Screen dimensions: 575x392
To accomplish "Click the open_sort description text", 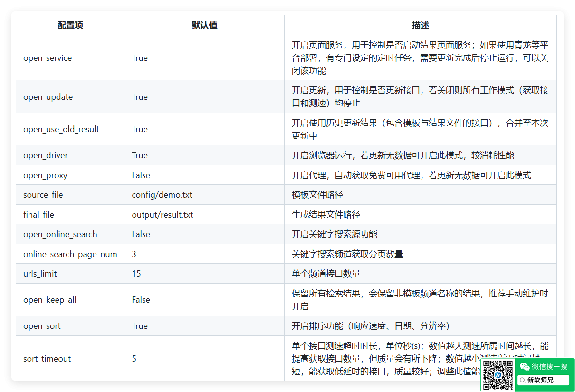I will tap(370, 326).
